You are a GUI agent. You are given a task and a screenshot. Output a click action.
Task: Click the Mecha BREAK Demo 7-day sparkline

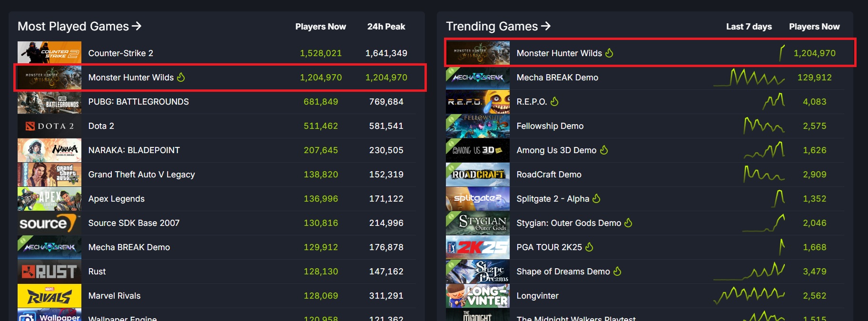click(x=749, y=77)
